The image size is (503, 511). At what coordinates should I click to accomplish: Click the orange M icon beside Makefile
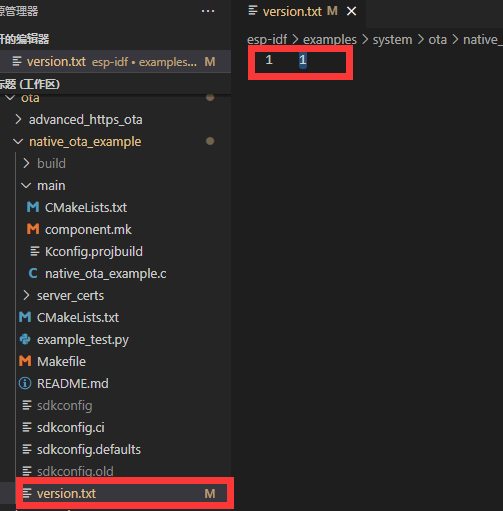coord(25,361)
